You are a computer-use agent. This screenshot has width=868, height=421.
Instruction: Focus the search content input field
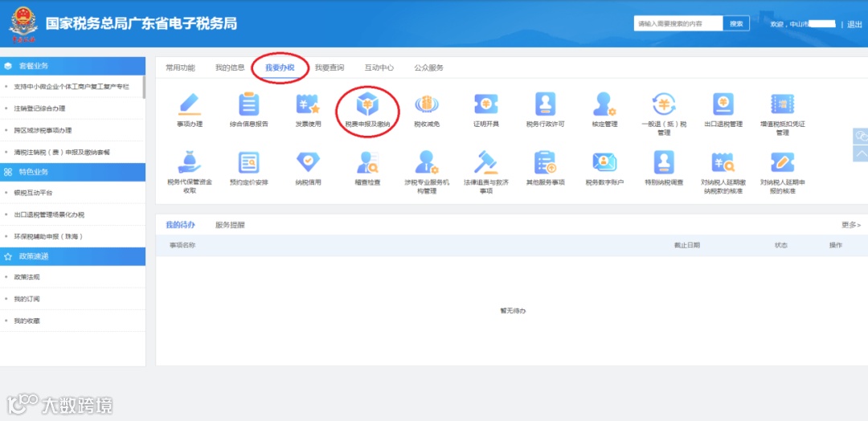point(678,24)
